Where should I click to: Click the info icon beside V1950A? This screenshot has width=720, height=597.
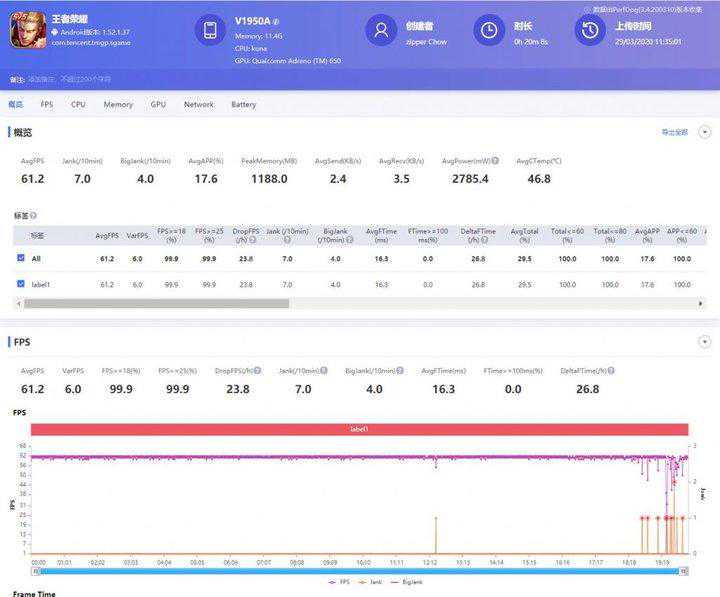(276, 21)
